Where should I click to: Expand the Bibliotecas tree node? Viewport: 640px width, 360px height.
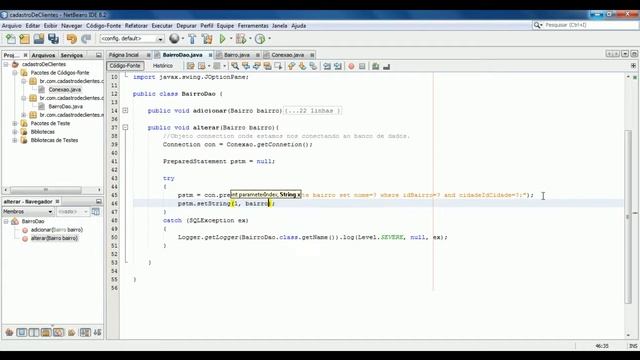15,132
